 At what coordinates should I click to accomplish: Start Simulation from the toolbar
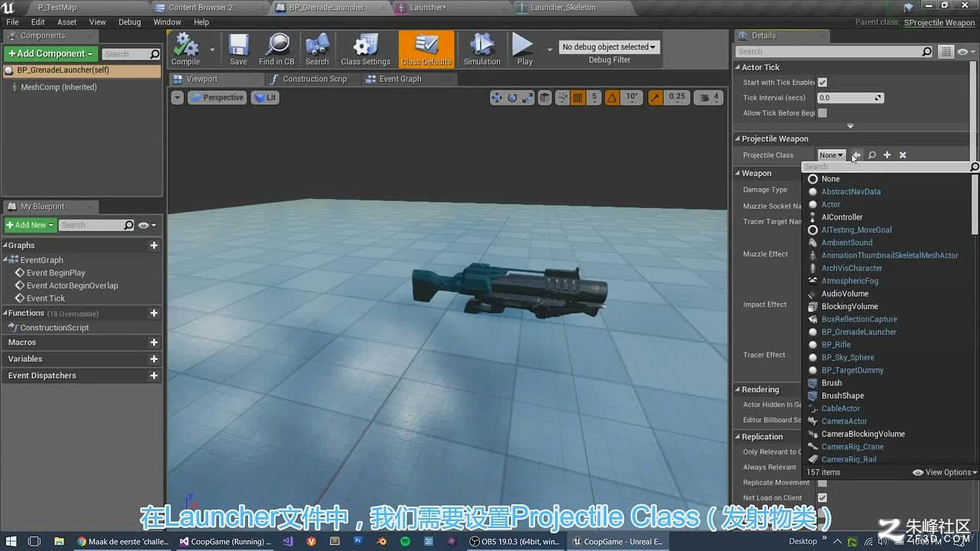pyautogui.click(x=482, y=50)
